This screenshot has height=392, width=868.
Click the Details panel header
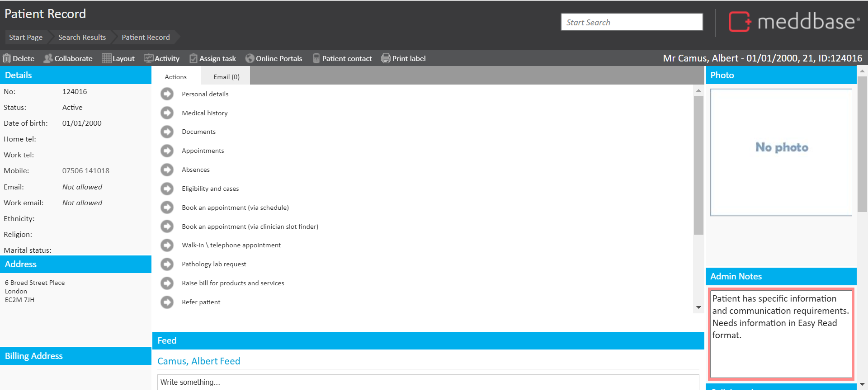tap(75, 75)
